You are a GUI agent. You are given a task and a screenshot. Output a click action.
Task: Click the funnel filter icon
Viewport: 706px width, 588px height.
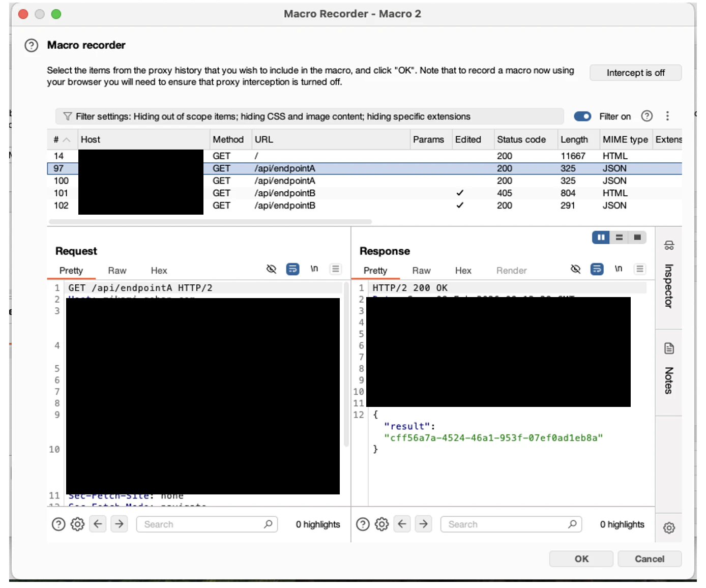click(x=67, y=116)
